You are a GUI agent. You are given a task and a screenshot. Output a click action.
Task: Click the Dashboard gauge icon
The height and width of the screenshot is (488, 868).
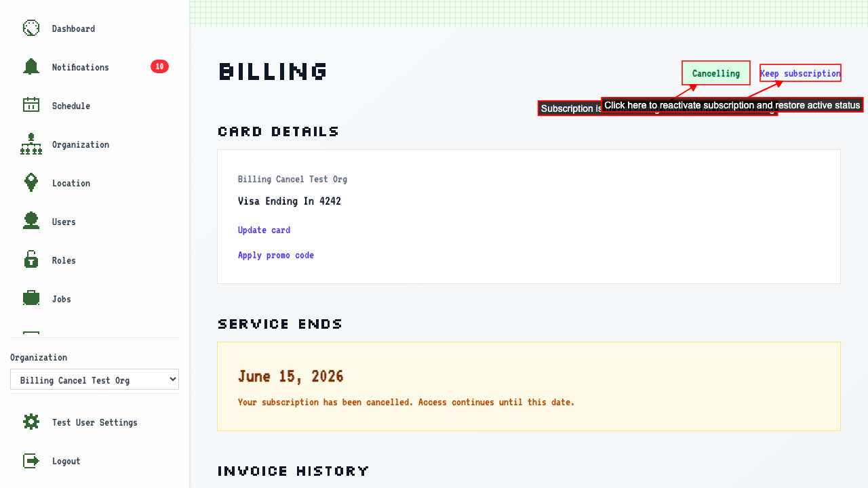[x=31, y=28]
